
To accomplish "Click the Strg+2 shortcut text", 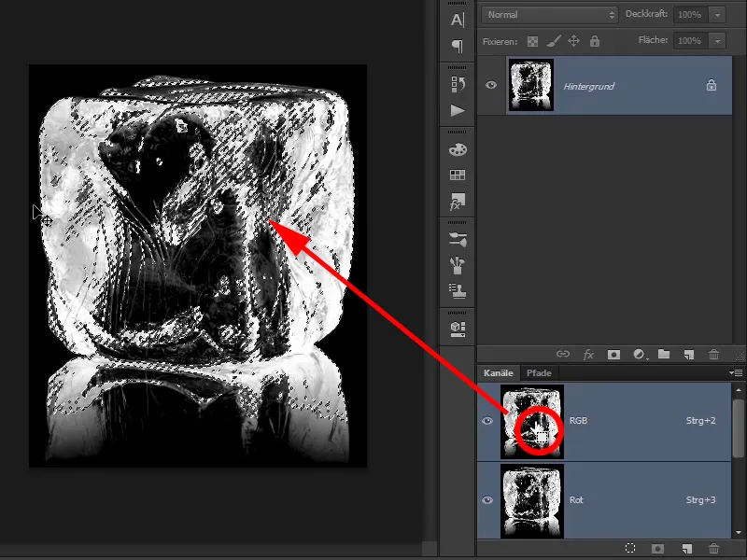I will tap(701, 421).
